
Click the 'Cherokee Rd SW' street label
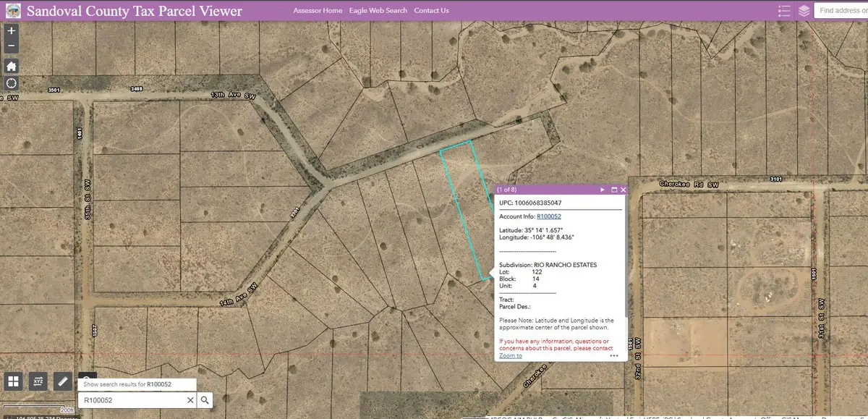689,185
